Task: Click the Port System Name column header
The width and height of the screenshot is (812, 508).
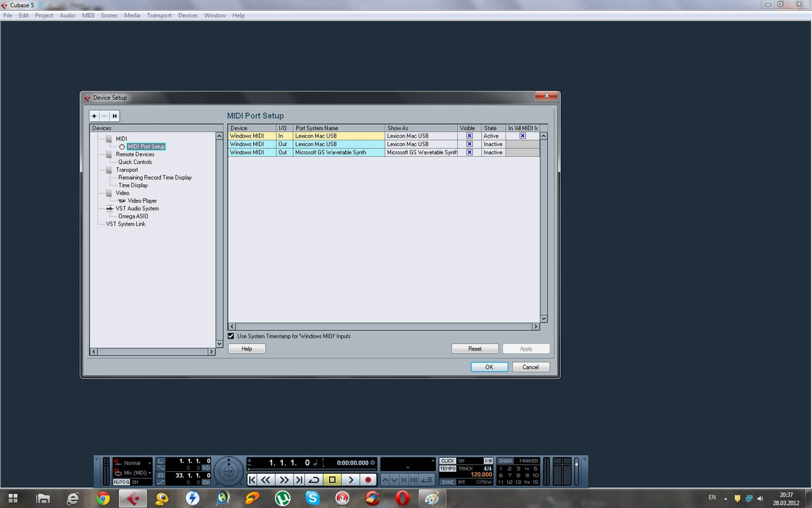Action: click(339, 128)
